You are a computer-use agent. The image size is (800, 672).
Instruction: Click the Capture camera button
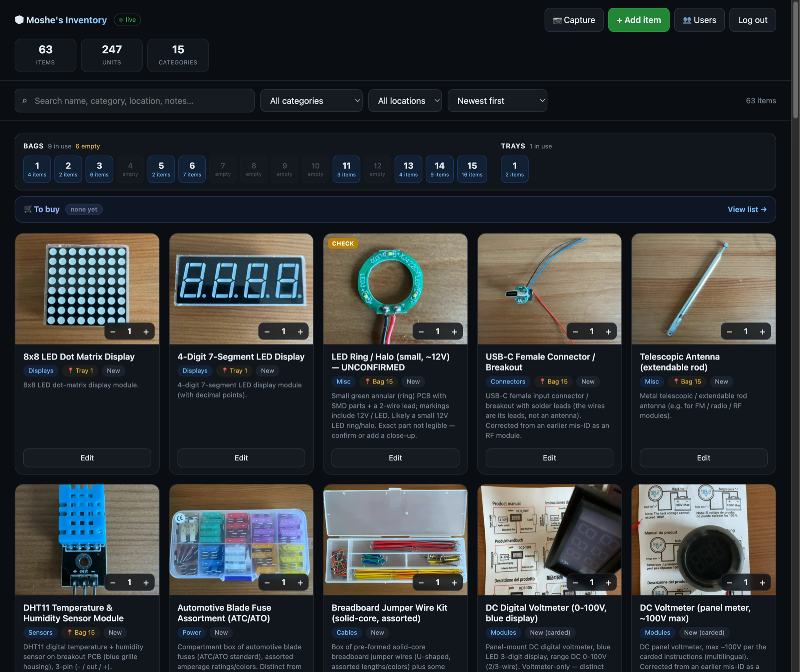tap(574, 20)
